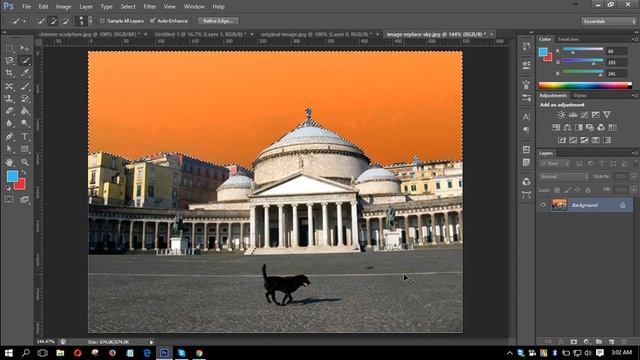Add a Curves adjustment
The image size is (640, 360).
[584, 115]
